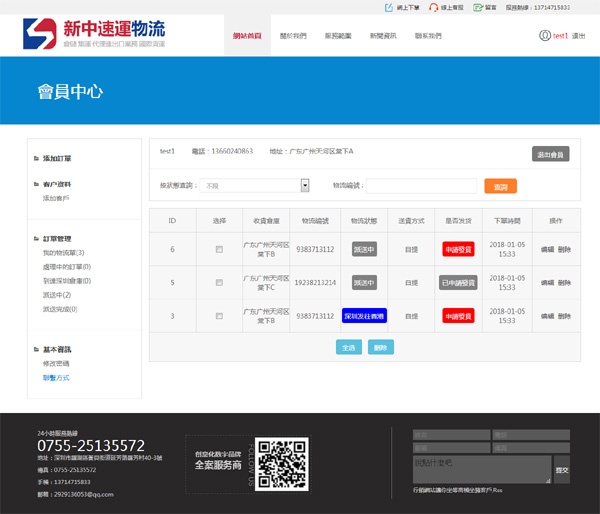This screenshot has height=514, width=600.
Task: Click the 退出會員 logout button
Action: (x=550, y=154)
